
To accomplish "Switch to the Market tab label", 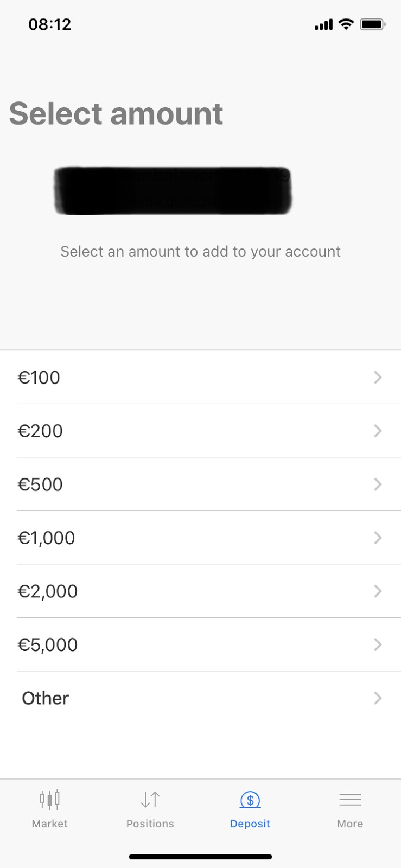I will coord(49,824).
